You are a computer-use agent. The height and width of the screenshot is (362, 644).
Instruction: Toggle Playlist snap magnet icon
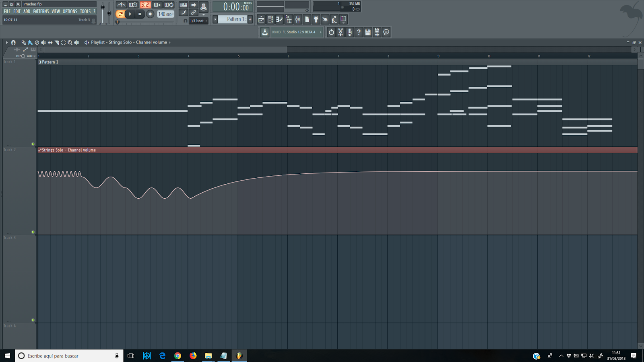tap(13, 43)
